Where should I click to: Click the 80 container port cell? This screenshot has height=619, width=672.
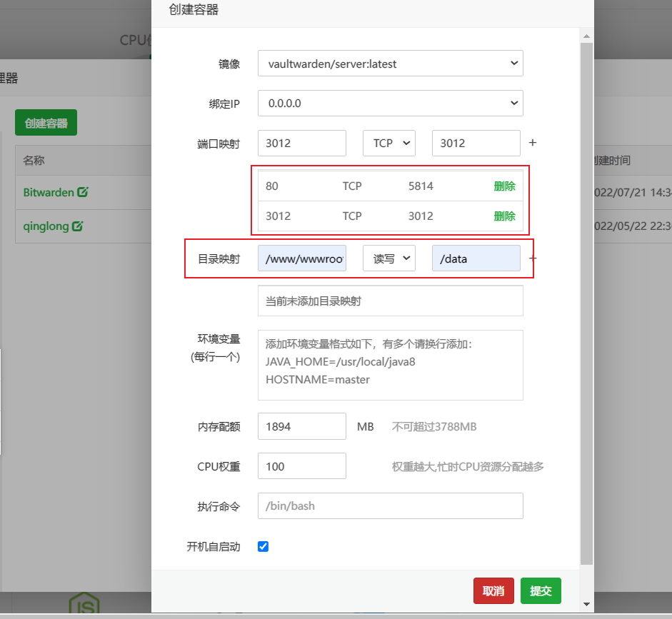(271, 186)
